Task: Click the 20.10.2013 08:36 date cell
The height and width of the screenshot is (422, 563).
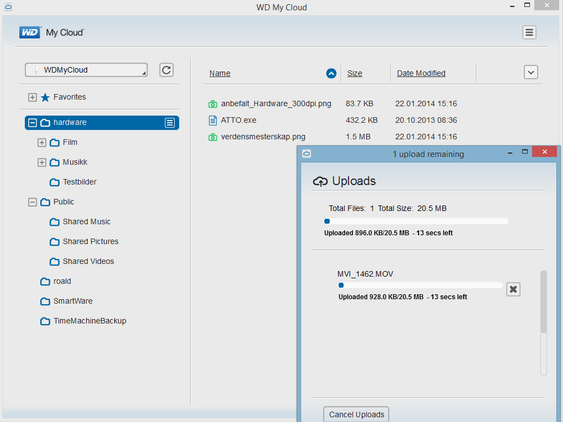Action: [x=426, y=120]
